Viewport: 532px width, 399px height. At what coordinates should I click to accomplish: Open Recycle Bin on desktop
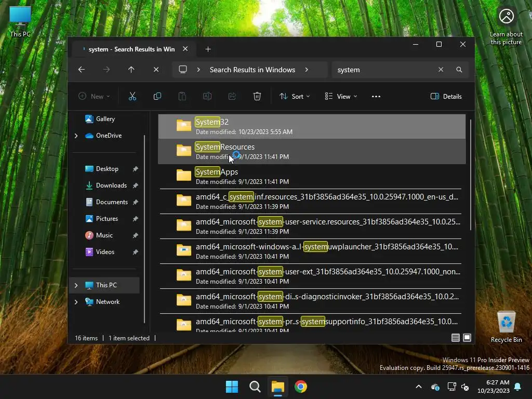pyautogui.click(x=506, y=327)
